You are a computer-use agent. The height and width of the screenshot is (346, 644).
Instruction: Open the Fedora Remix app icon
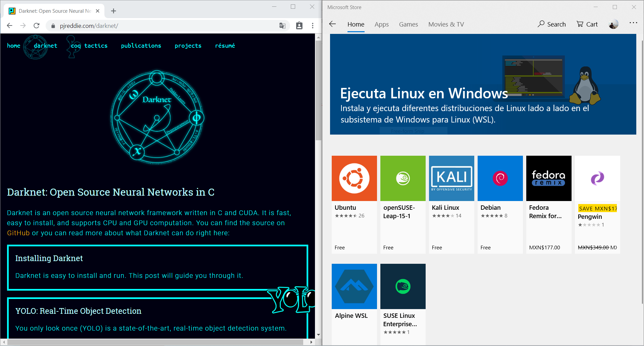(549, 178)
